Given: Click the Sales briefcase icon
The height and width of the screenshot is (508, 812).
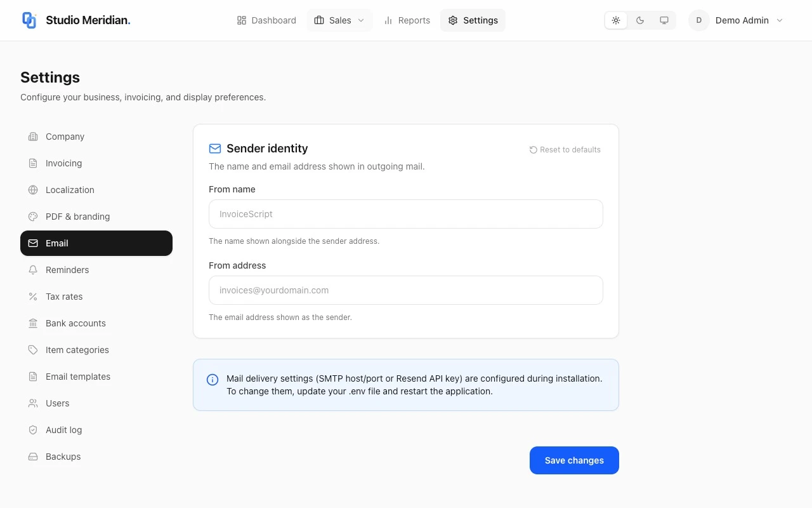Looking at the screenshot, I should coord(319,20).
